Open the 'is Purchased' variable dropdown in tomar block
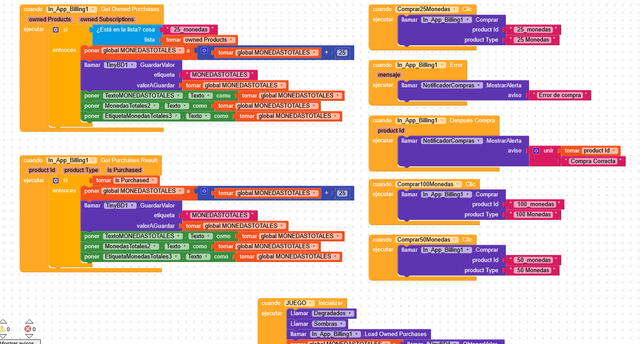Viewport: 644px width, 344px height. click(x=135, y=180)
